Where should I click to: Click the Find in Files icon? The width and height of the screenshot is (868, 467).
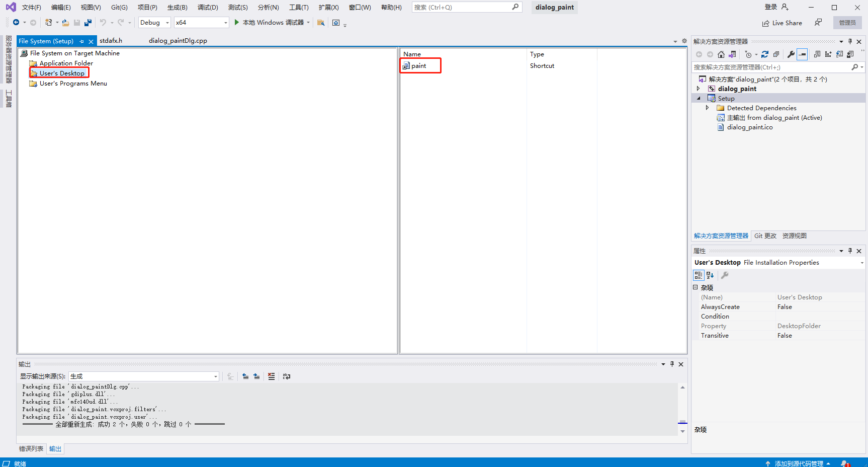click(x=321, y=23)
